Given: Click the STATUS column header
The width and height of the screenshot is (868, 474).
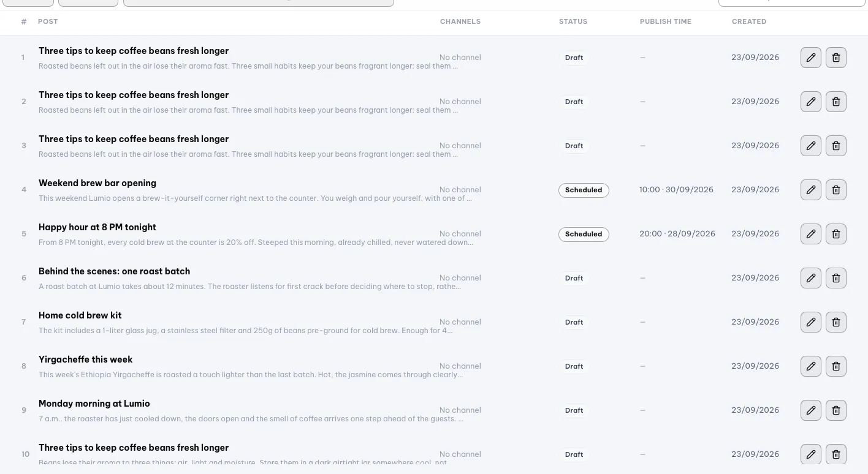Looking at the screenshot, I should pos(573,21).
